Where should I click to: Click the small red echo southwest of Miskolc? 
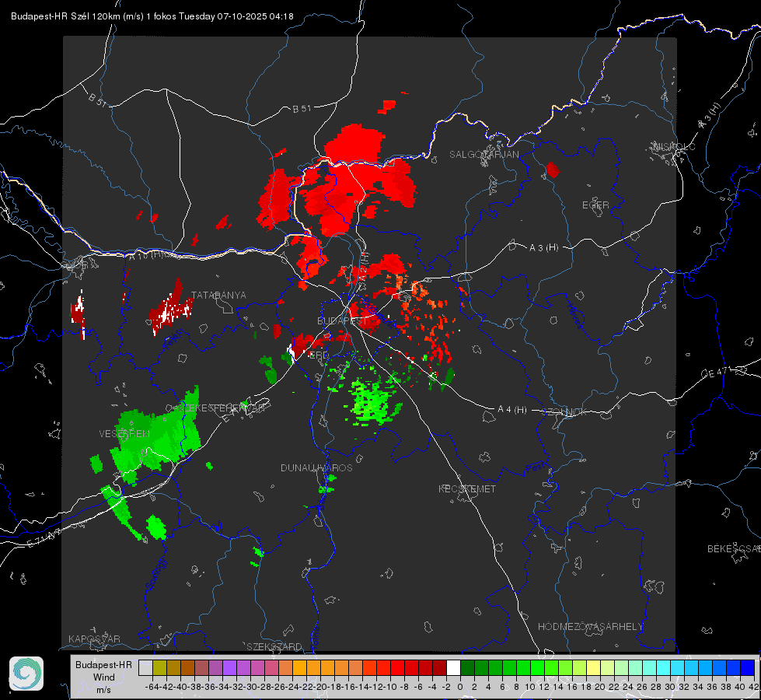[x=553, y=170]
